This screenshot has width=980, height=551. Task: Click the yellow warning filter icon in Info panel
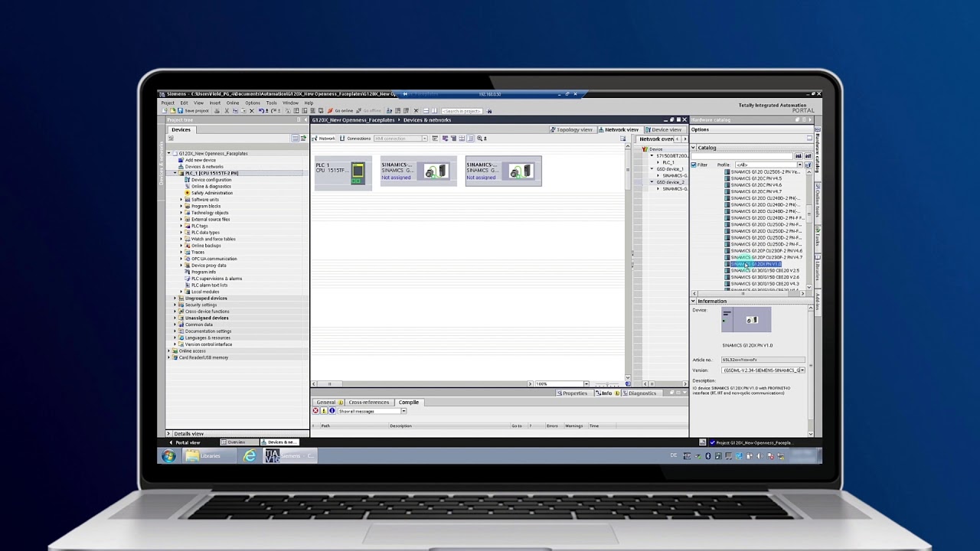pyautogui.click(x=324, y=411)
